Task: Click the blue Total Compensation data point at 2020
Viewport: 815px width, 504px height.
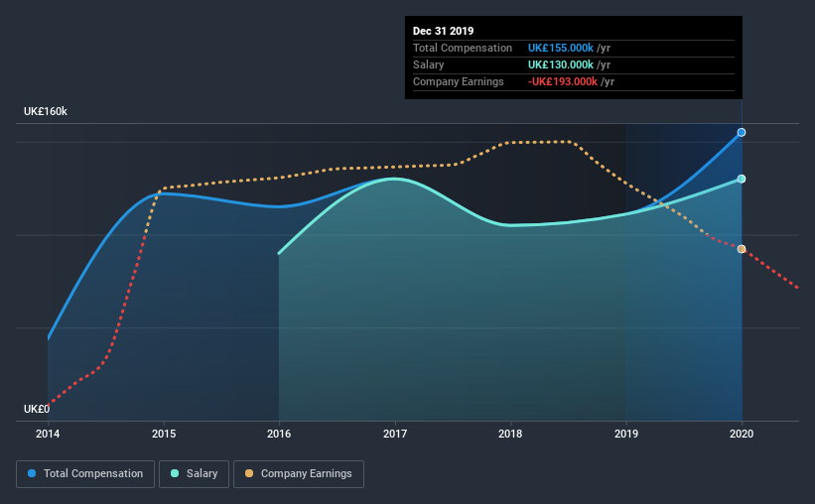Action: point(742,133)
